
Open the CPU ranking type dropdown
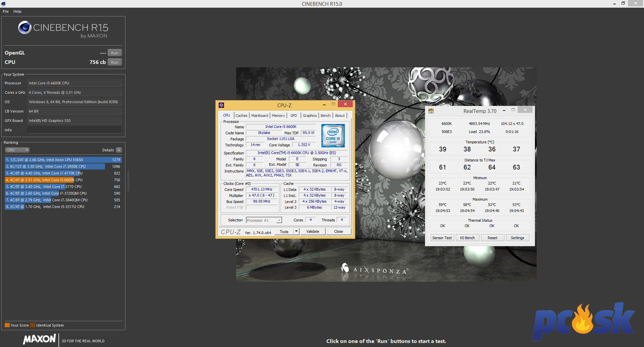pos(17,150)
